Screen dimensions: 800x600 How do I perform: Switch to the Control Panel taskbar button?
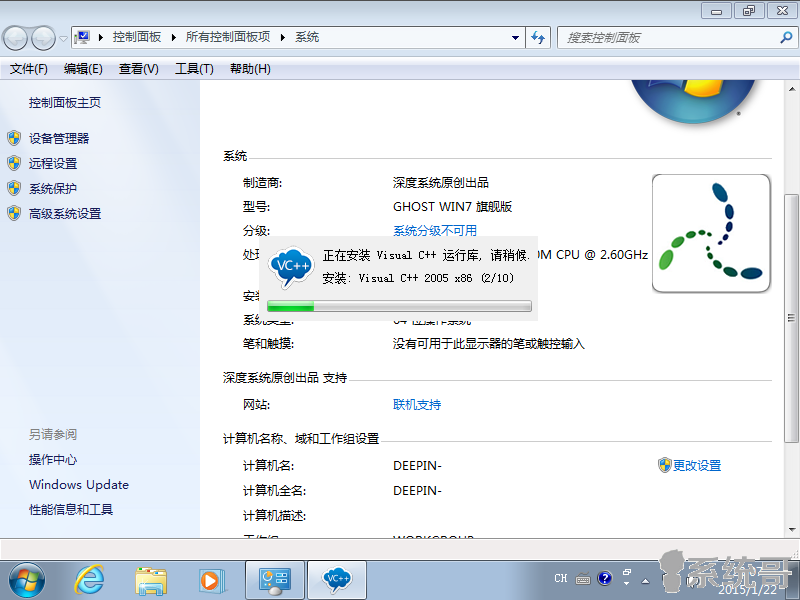coord(275,581)
